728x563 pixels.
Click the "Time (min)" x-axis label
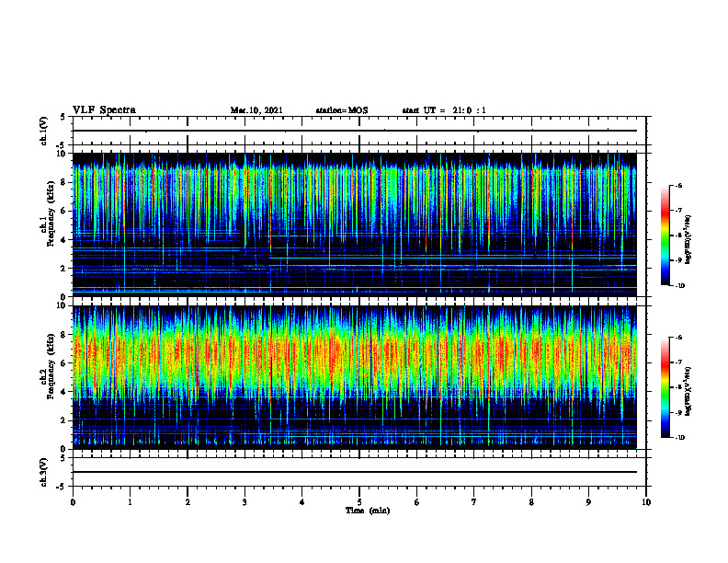tap(368, 511)
